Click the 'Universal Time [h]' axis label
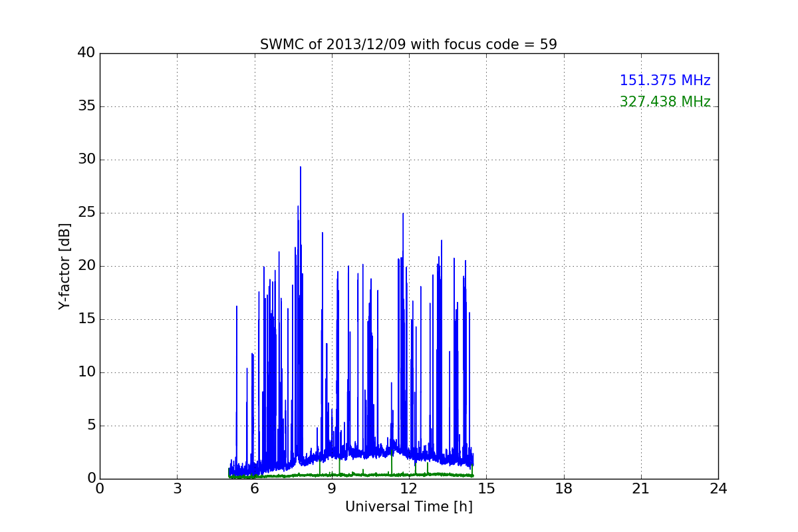The image size is (798, 532). [x=409, y=507]
